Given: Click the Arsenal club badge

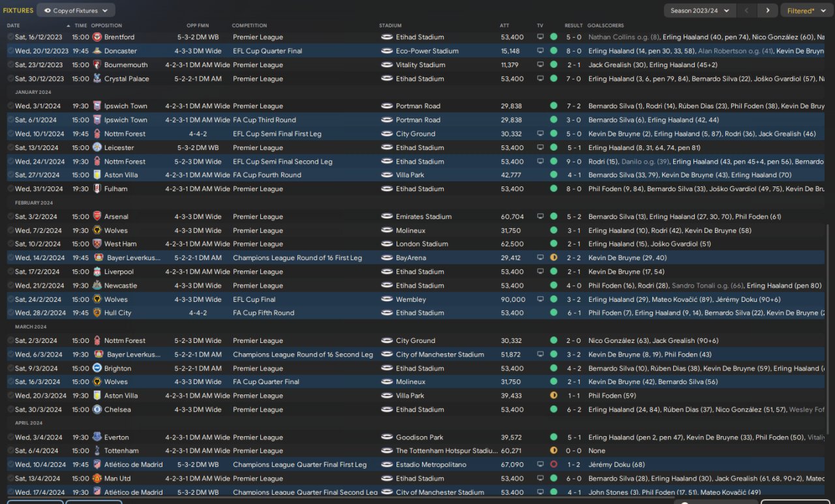Looking at the screenshot, I should [97, 216].
